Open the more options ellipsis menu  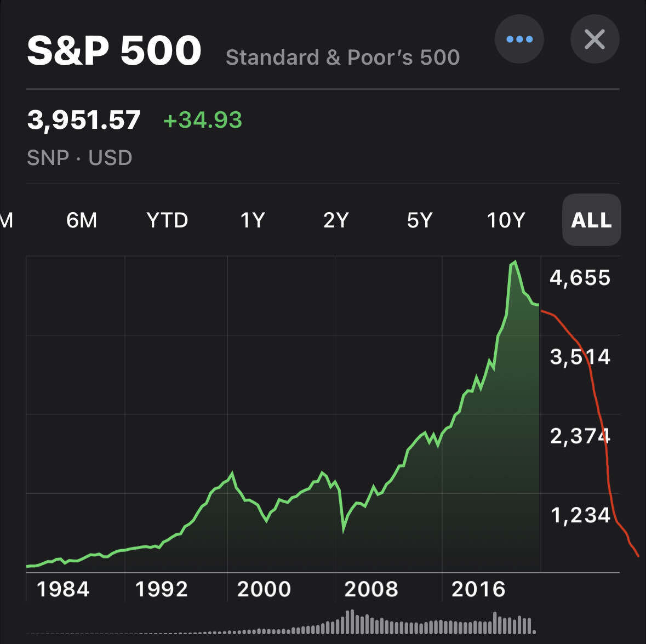tap(519, 39)
